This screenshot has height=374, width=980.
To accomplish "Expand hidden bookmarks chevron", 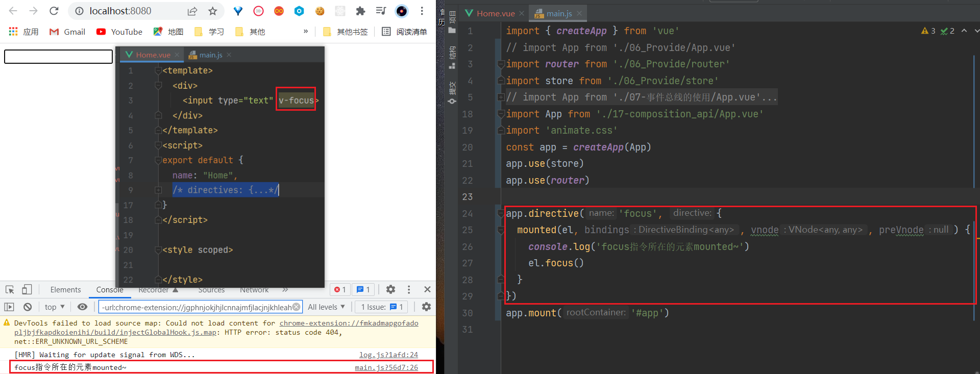I will point(306,32).
